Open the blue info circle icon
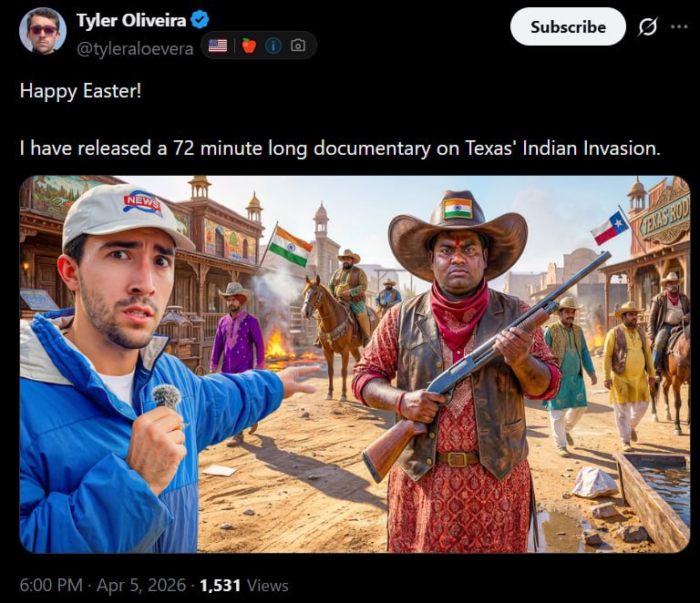The width and height of the screenshot is (700, 603). 273,45
